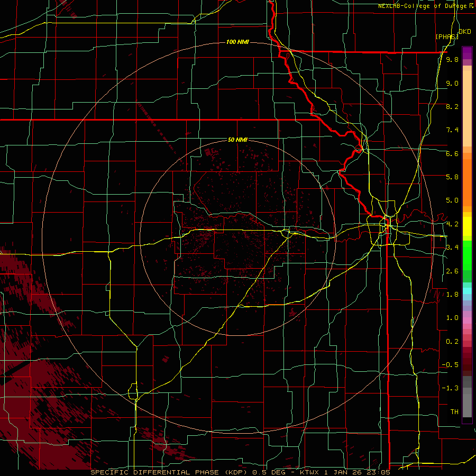The image size is (476, 476).
Task: Click the 1.8 scale label
Action: pyautogui.click(x=452, y=295)
